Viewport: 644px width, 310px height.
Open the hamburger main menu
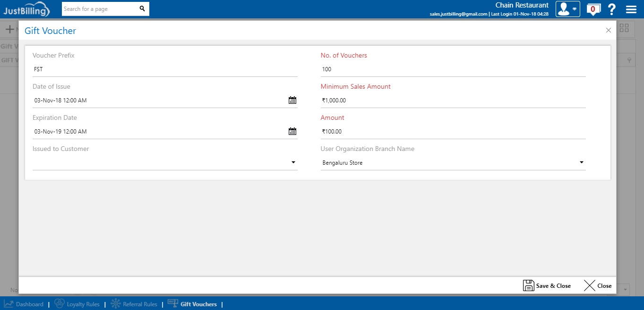(631, 9)
